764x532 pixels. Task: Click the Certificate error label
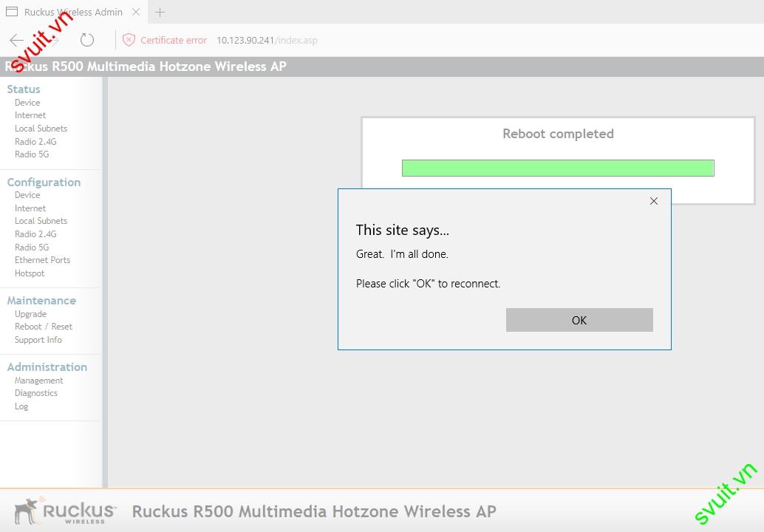(174, 41)
